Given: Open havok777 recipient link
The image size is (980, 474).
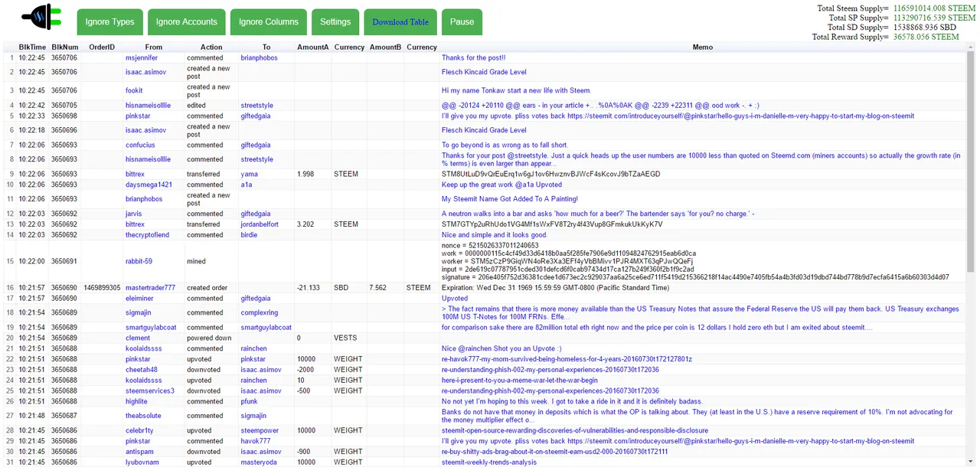Looking at the screenshot, I should click(x=255, y=442).
